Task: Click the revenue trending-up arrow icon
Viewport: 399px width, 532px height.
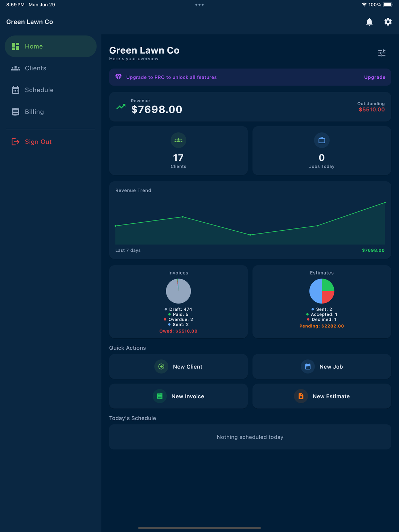Action: pos(121,107)
